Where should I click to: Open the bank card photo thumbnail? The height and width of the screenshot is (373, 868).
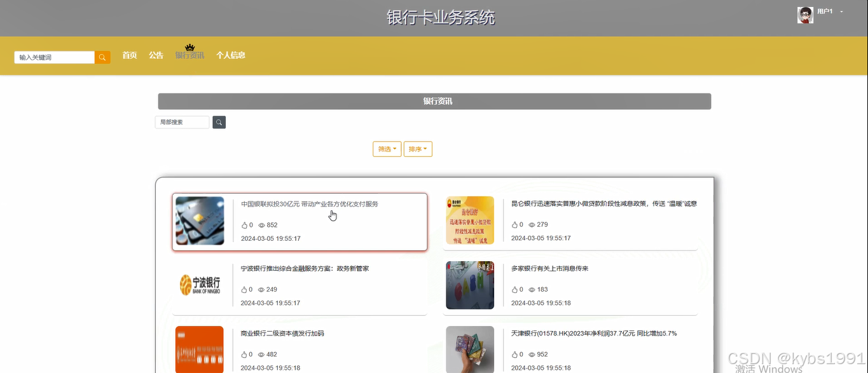coord(200,220)
